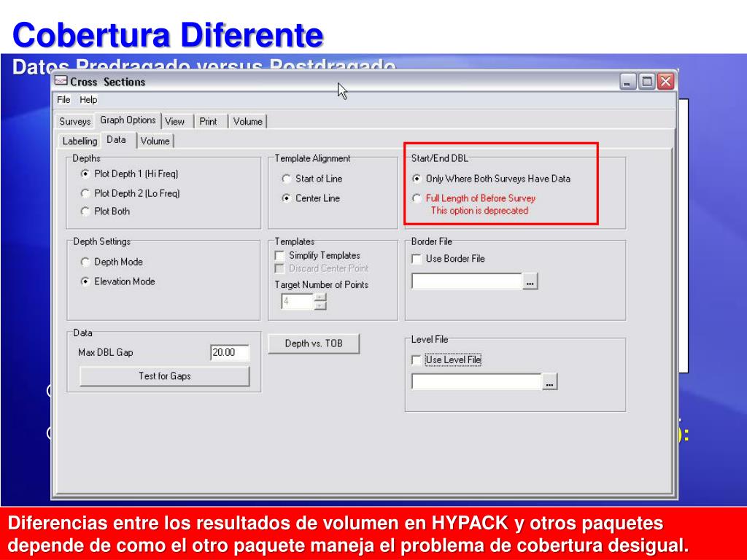Select the Data sub-tab
Image resolution: width=747 pixels, height=560 pixels.
tap(116, 139)
